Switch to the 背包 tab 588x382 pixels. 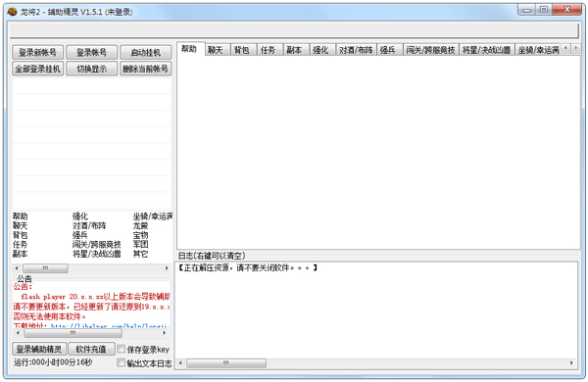coord(243,50)
